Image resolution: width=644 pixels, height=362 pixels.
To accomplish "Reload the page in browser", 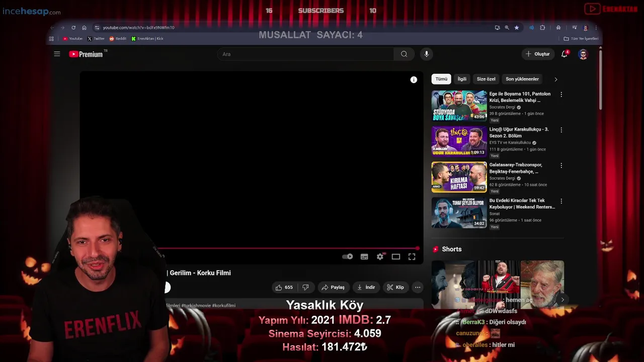I will pos(73,28).
